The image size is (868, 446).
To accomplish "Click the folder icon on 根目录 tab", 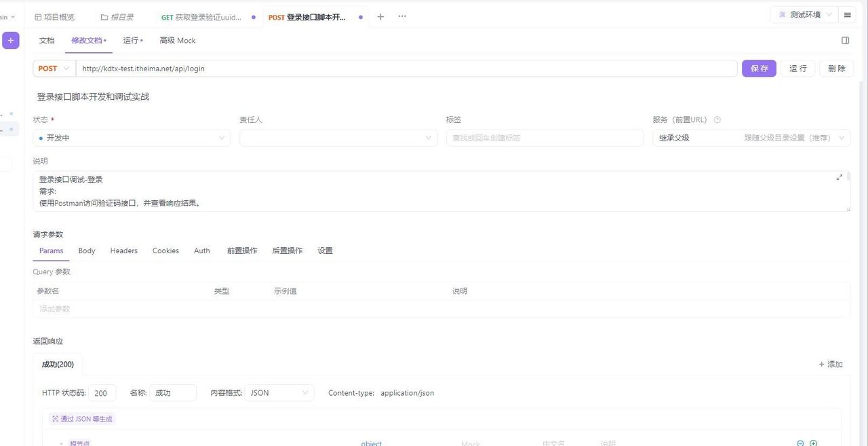I will click(104, 16).
